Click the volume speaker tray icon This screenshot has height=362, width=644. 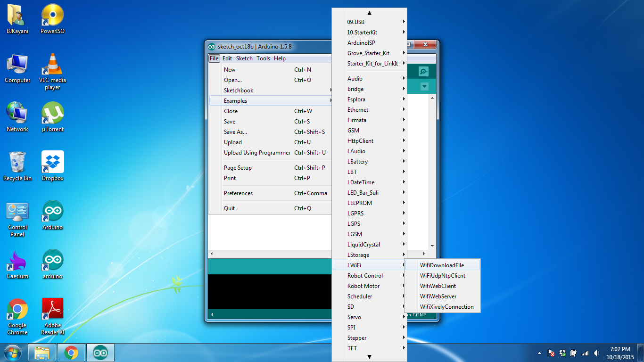click(x=597, y=353)
